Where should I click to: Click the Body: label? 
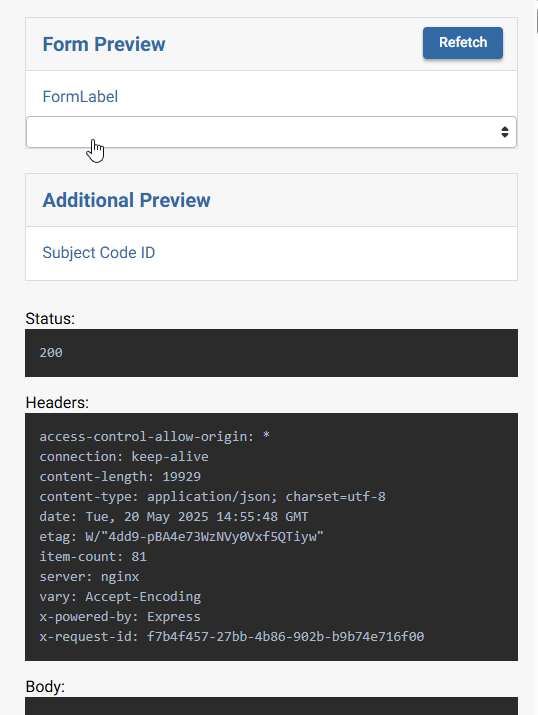(x=45, y=687)
